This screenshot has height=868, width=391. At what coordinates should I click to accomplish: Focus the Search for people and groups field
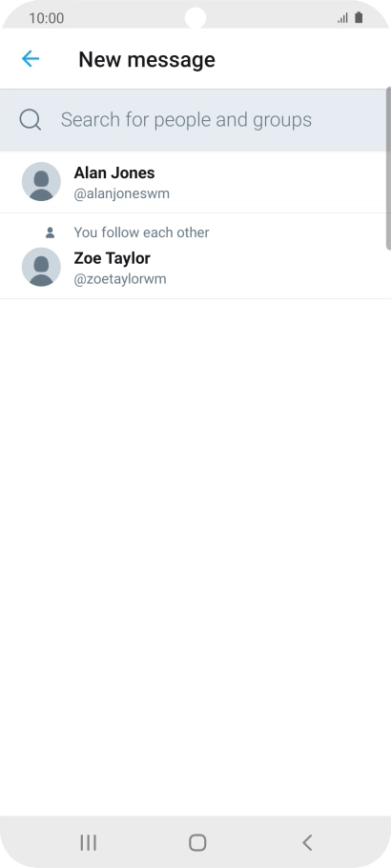coord(194,119)
